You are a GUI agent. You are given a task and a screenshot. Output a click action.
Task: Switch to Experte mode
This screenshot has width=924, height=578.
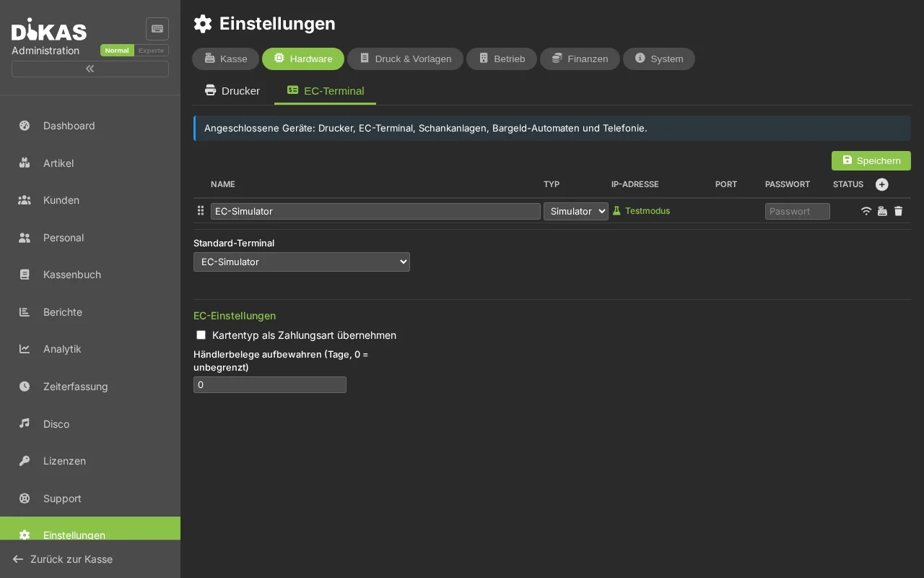click(152, 51)
